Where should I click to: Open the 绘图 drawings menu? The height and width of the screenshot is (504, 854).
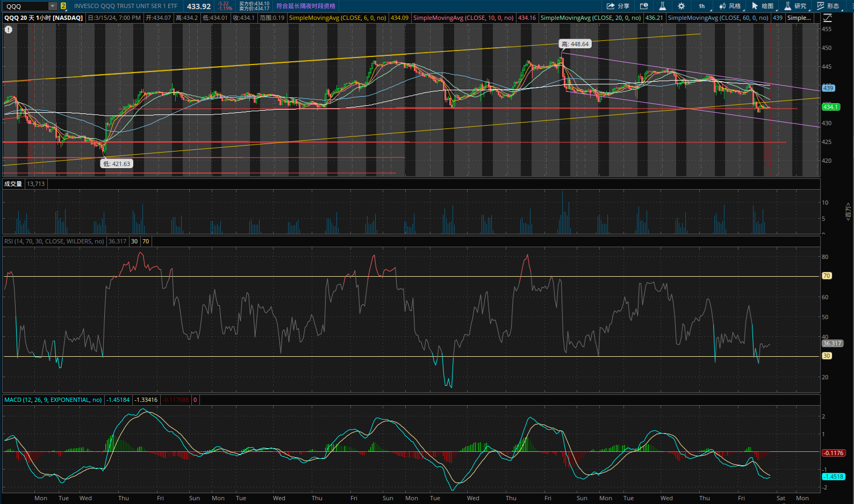[x=763, y=6]
